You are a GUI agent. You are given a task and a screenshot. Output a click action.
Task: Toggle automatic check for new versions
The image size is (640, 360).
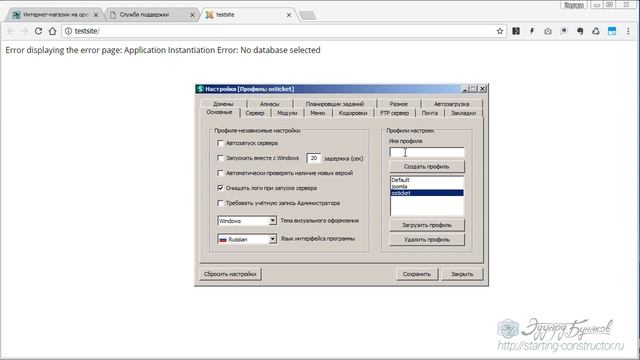point(220,173)
